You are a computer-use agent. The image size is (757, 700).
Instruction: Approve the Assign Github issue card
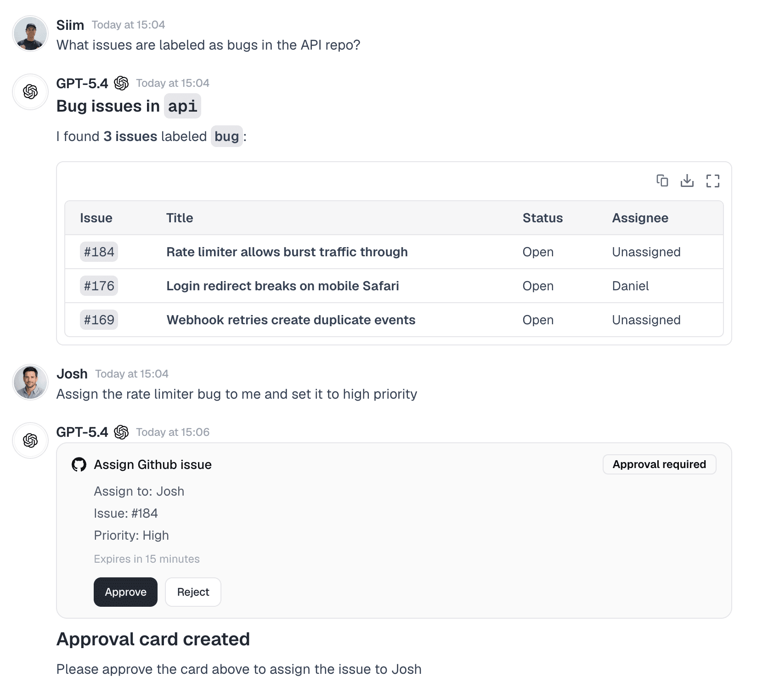[x=125, y=592]
